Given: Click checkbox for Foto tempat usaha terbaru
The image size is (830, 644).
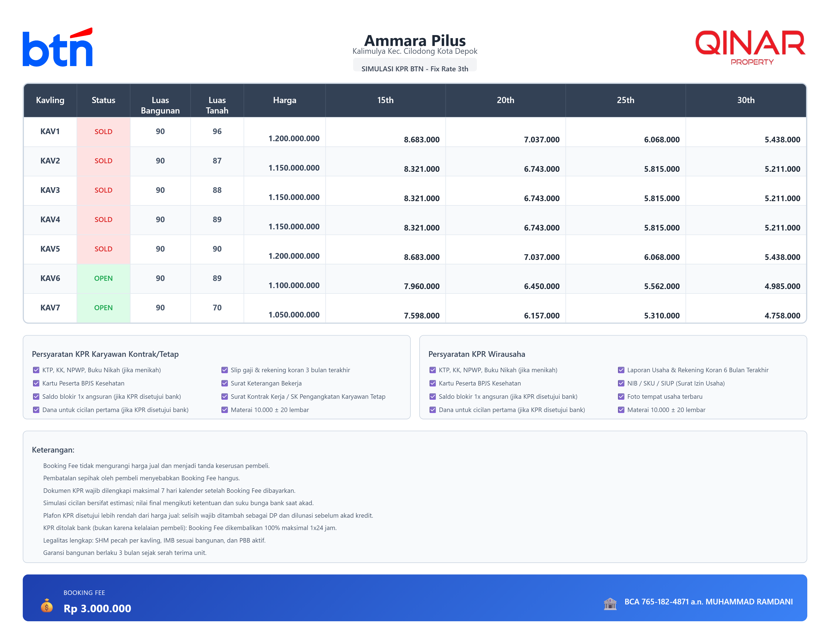Looking at the screenshot, I should (621, 396).
